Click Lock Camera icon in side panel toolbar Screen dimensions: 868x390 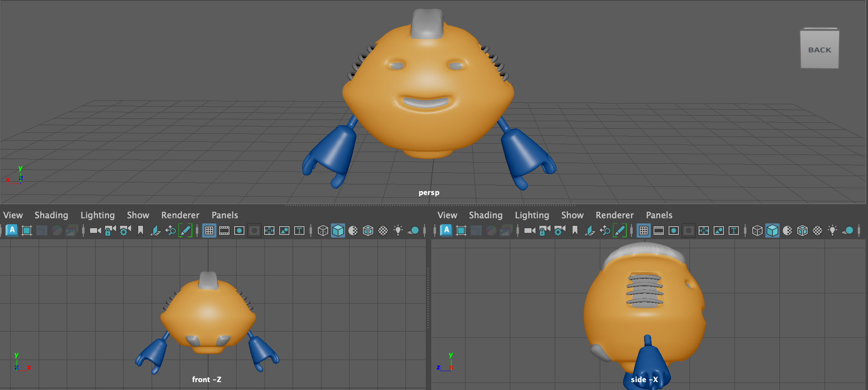click(x=545, y=231)
